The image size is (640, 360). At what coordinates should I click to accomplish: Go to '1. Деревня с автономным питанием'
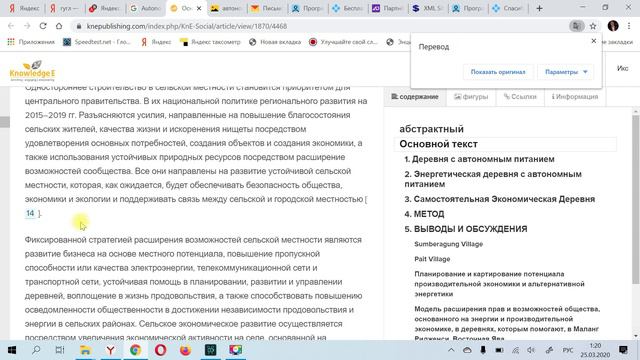pyautogui.click(x=479, y=159)
